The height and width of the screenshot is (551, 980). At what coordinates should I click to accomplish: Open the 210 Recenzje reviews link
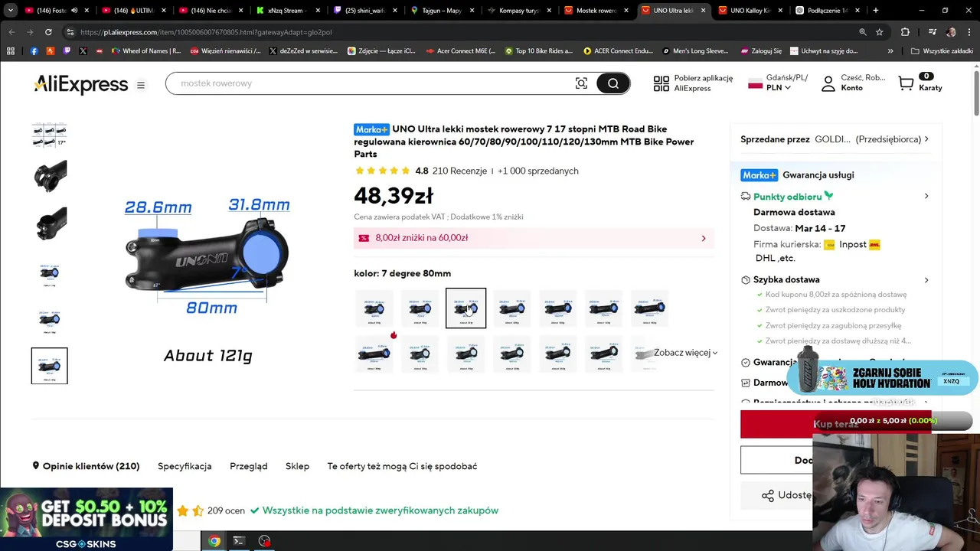coord(459,171)
